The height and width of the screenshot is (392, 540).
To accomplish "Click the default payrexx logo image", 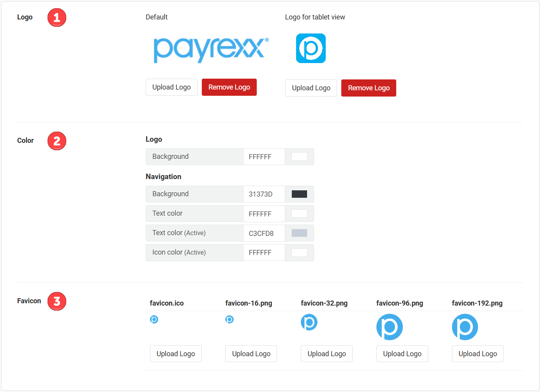I will pyautogui.click(x=211, y=50).
